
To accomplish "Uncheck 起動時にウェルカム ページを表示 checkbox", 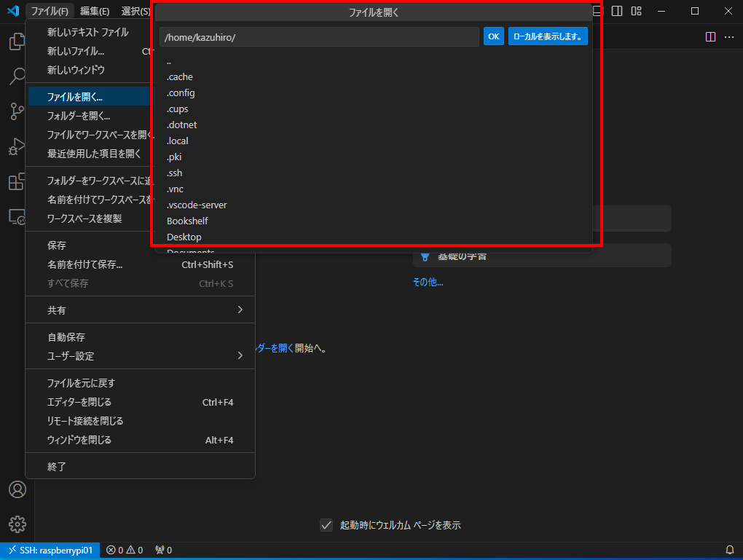I will (x=326, y=525).
